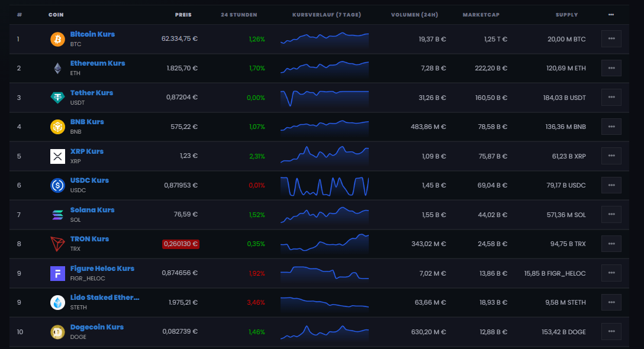
Task: Open the Ethereum Kurs link
Action: pyautogui.click(x=97, y=63)
